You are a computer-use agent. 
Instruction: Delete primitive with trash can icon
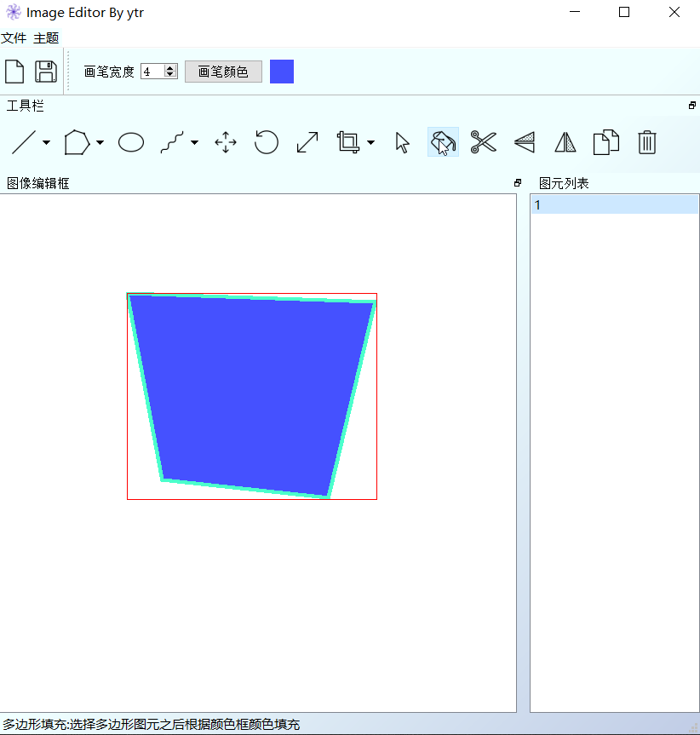pyautogui.click(x=647, y=142)
